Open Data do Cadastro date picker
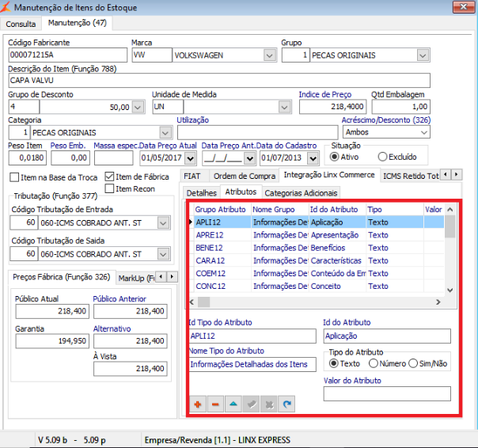The image size is (478, 448). tap(313, 158)
